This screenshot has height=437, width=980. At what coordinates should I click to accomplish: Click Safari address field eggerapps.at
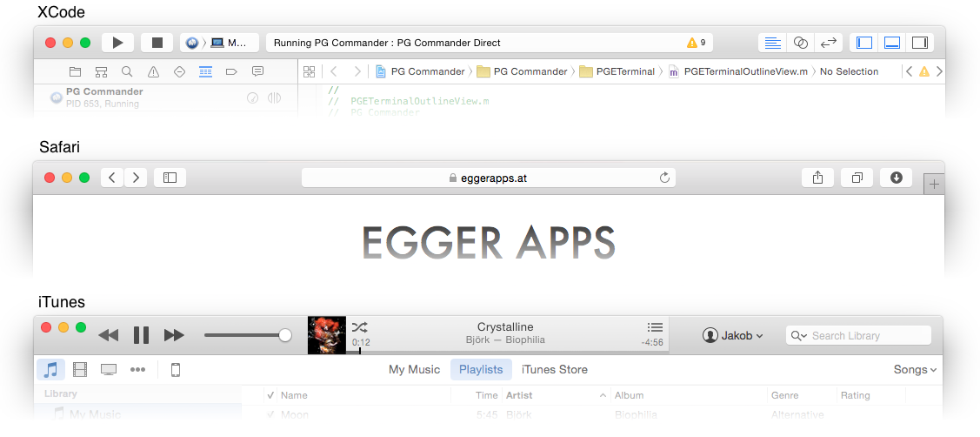[x=488, y=178]
